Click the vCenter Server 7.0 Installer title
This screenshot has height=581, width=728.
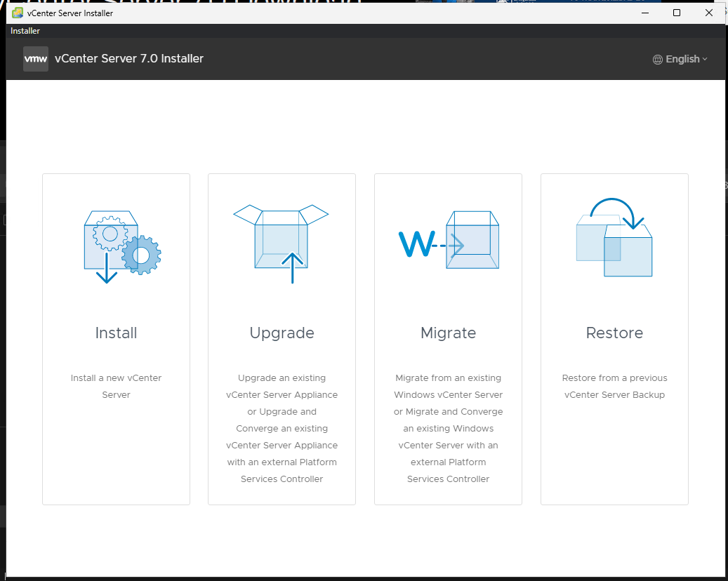pyautogui.click(x=129, y=59)
